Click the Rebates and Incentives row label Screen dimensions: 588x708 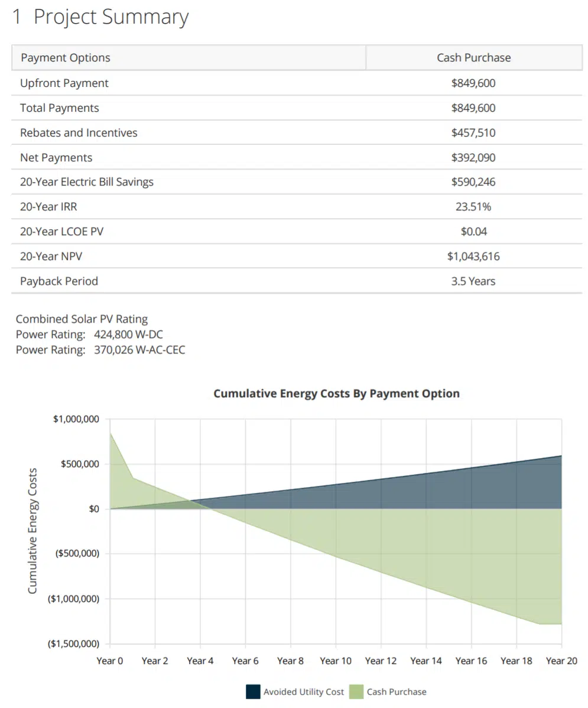tap(79, 133)
